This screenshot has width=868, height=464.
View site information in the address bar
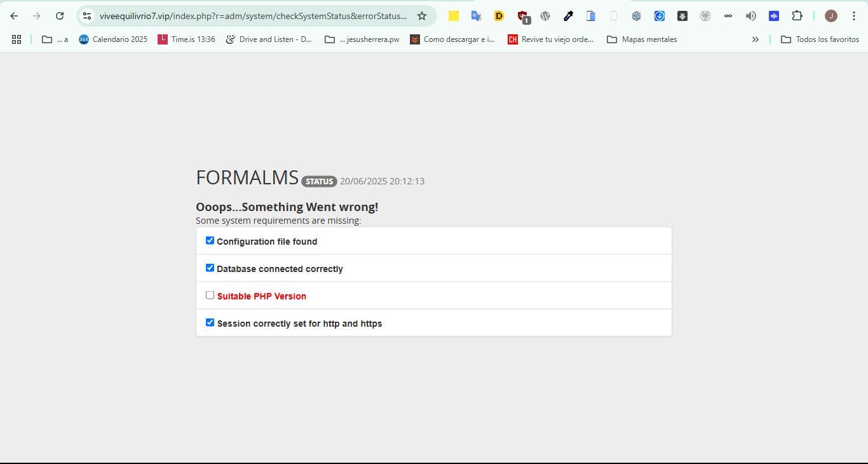point(87,16)
